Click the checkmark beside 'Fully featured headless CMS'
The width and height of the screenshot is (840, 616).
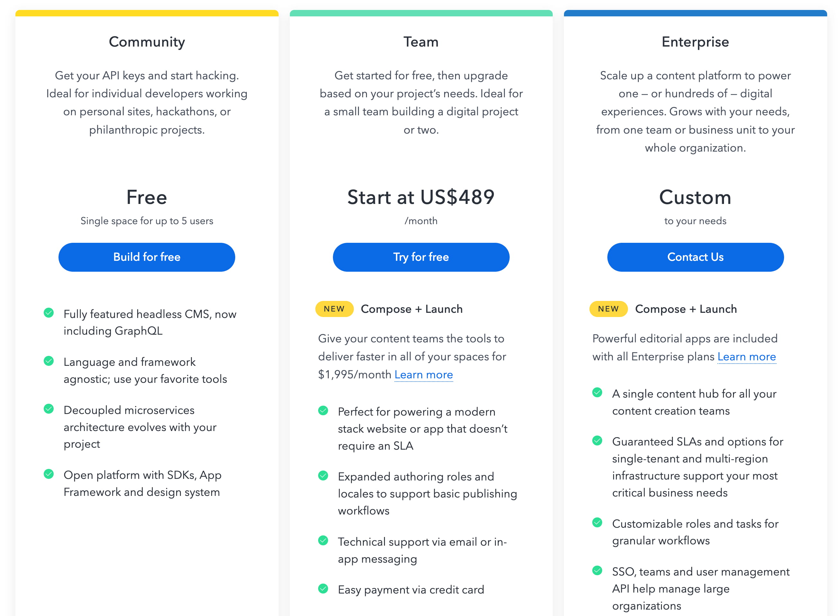[x=49, y=312]
